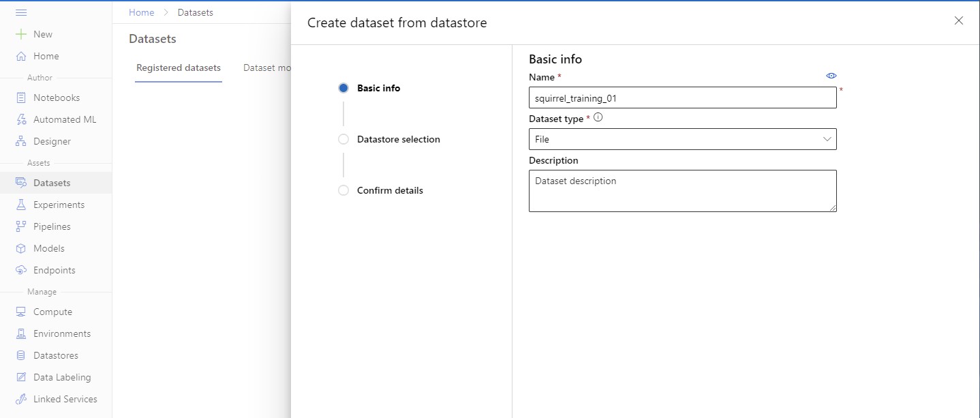The image size is (980, 418).
Task: Go to Endpoints
Action: click(x=56, y=270)
